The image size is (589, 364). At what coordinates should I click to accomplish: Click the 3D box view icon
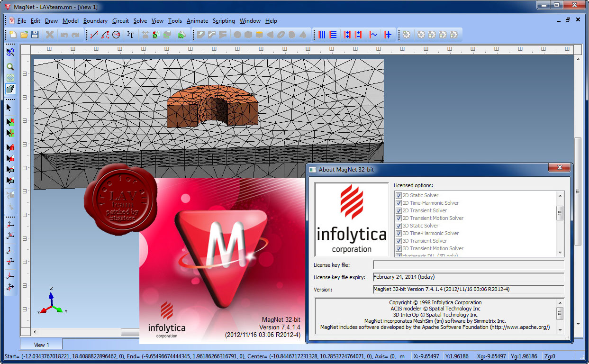pyautogui.click(x=10, y=89)
